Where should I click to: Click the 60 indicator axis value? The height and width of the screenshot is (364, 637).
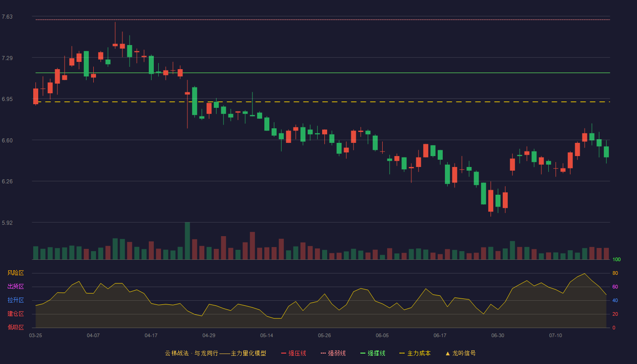(615, 287)
